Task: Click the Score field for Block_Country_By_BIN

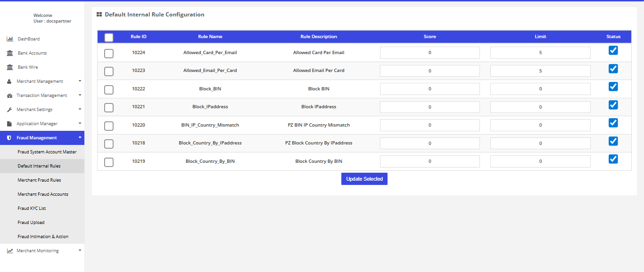Action: 429,161
